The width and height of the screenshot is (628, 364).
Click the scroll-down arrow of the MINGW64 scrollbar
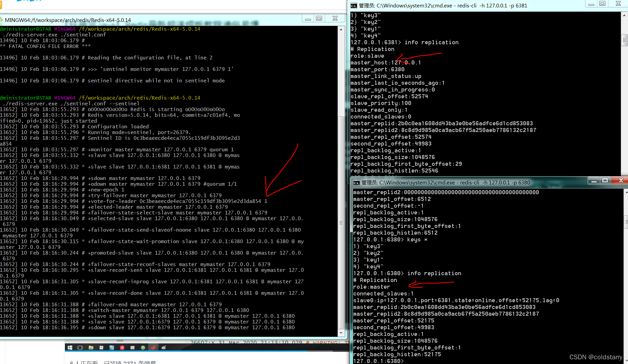pos(341,333)
